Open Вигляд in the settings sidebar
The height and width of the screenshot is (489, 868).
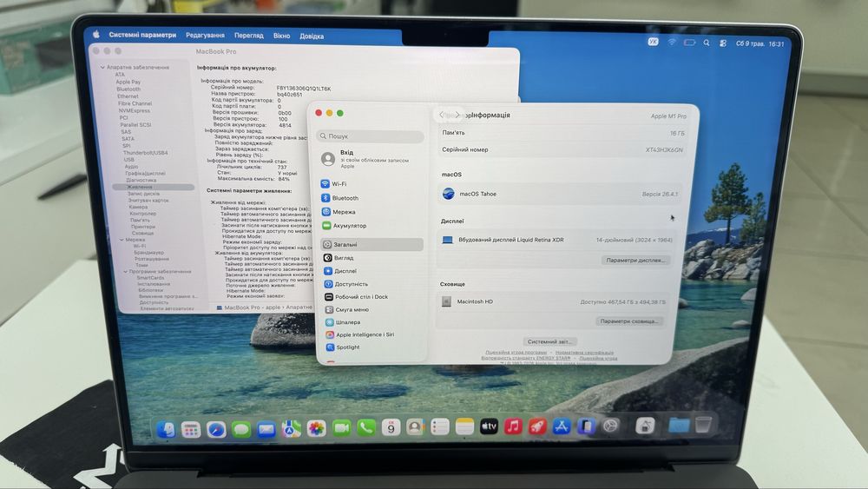[x=372, y=257]
